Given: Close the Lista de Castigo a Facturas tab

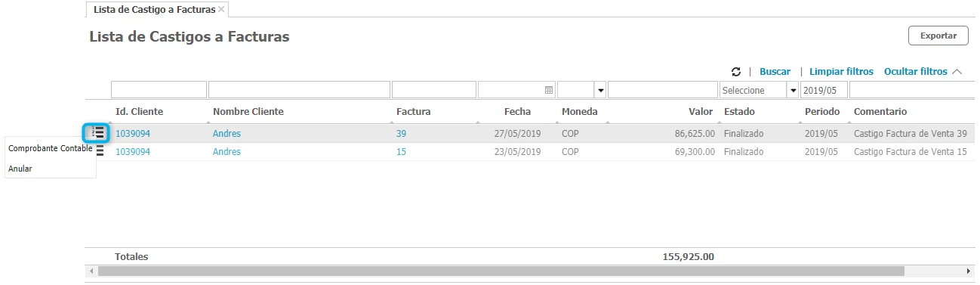Looking at the screenshot, I should coord(221,9).
